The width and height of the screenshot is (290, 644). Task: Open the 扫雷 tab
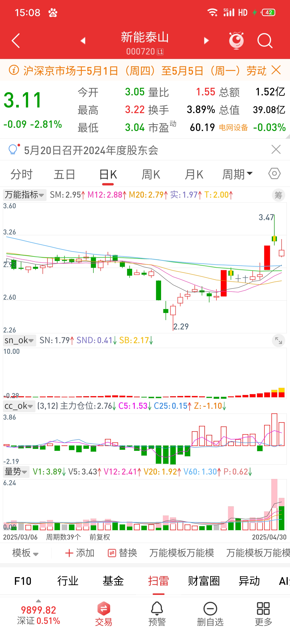coord(158,581)
